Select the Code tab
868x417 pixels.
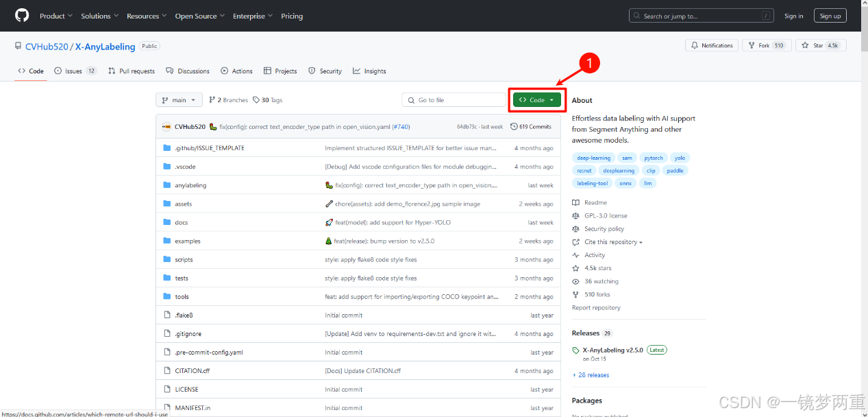[x=31, y=71]
